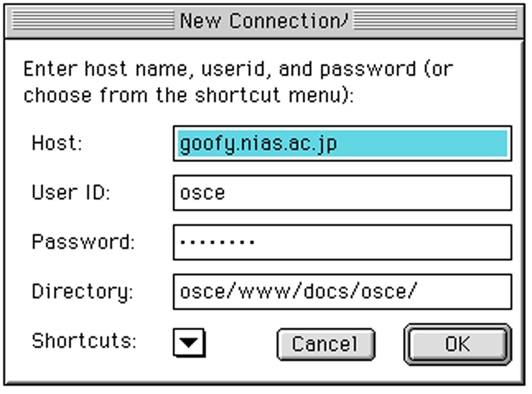Activate the Directory text field

click(342, 291)
